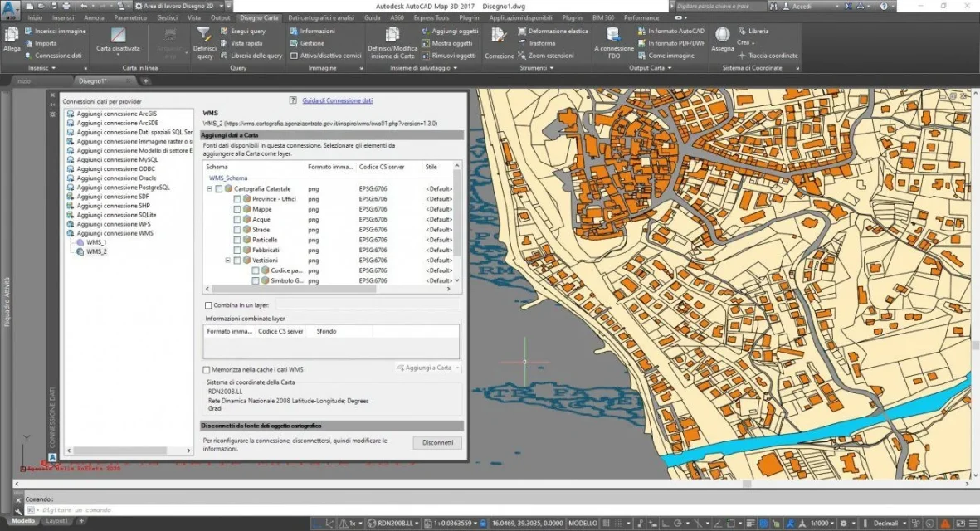Screen dimensions: 980x531
Task: Click Aggiungi connessione SHP
Action: click(x=113, y=206)
